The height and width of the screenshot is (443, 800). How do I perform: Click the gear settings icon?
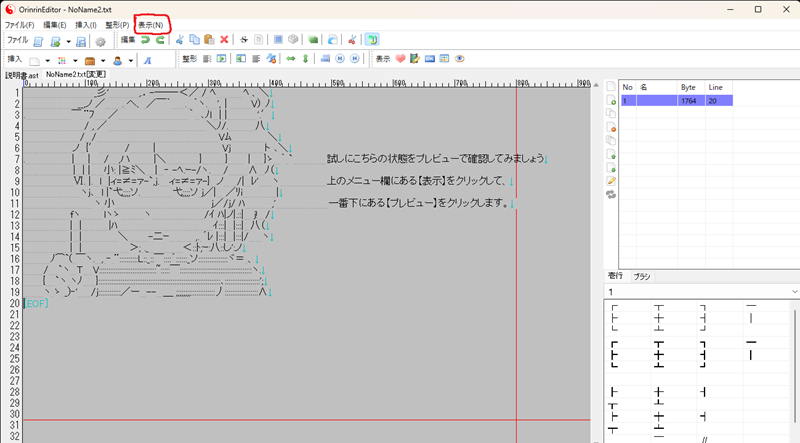tap(100, 41)
